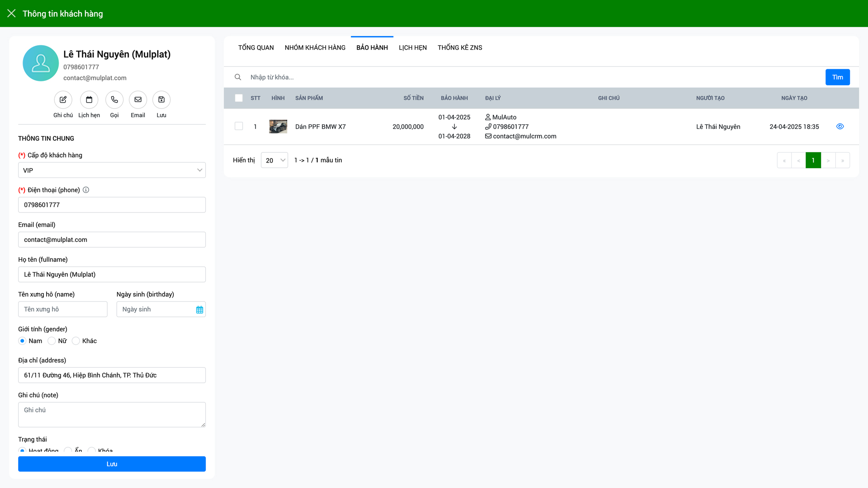Click the wide blue Lưu button
Viewport: 868px width, 488px height.
pyautogui.click(x=112, y=464)
